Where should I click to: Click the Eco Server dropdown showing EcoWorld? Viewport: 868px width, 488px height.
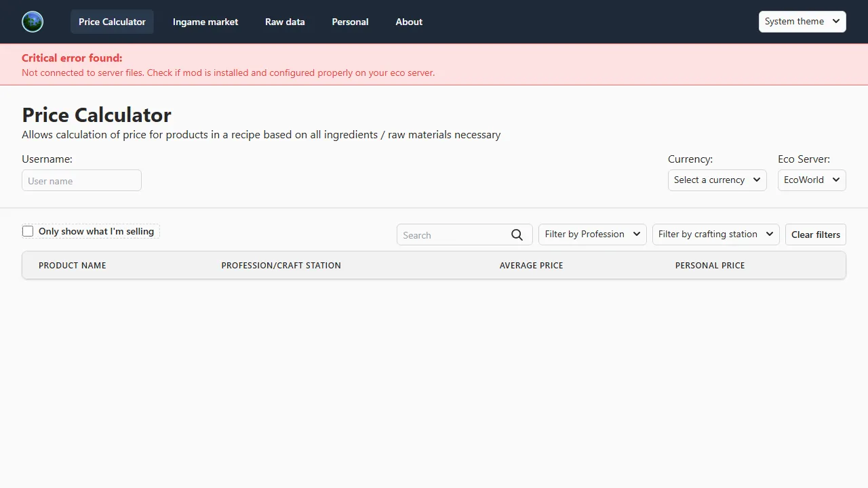point(811,180)
